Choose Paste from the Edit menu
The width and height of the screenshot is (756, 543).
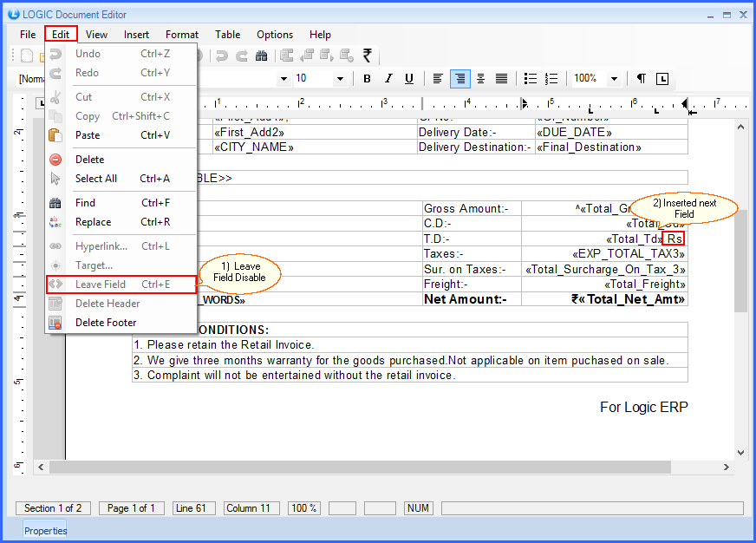121,135
